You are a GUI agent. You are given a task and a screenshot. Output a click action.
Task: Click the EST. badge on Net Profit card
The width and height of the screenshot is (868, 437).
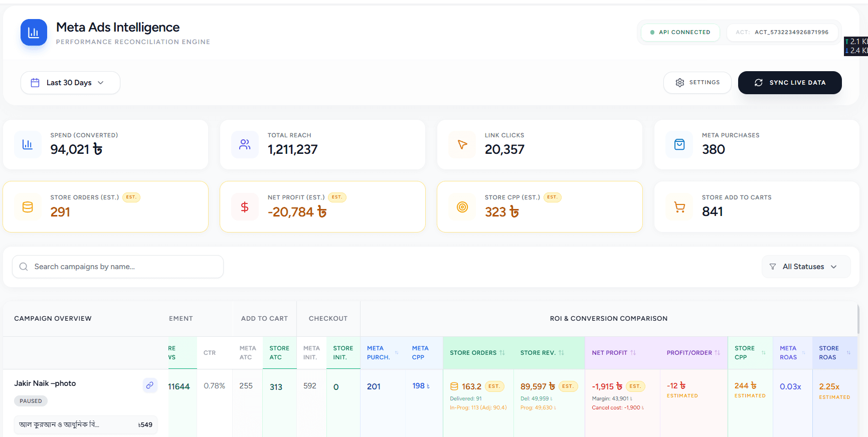[337, 197]
